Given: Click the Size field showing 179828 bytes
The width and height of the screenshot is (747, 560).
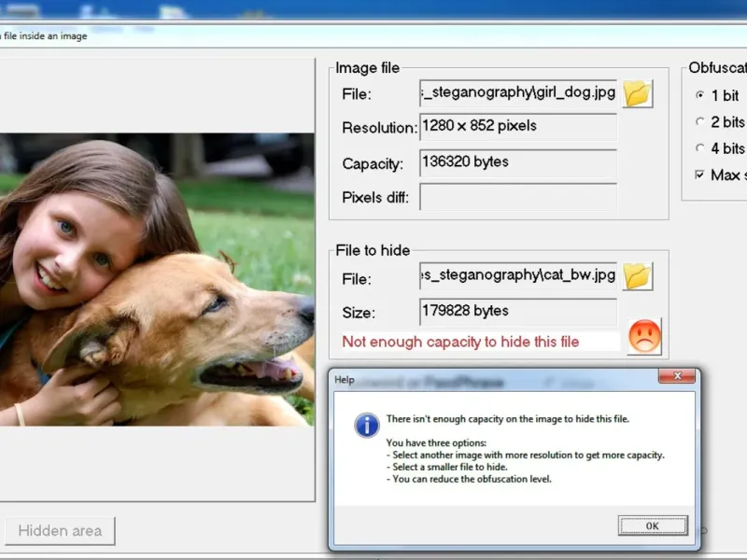Looking at the screenshot, I should [x=518, y=312].
